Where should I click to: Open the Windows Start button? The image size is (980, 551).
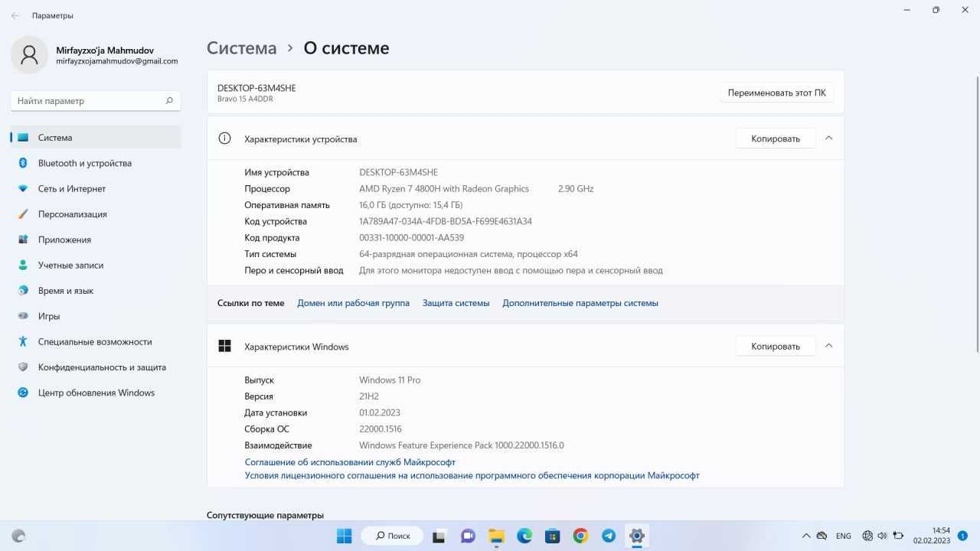click(345, 536)
